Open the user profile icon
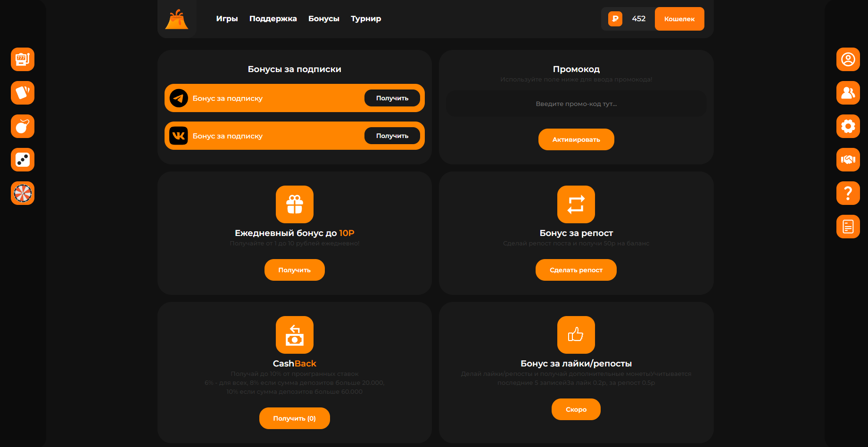Screen dimensions: 868x447 (848, 59)
